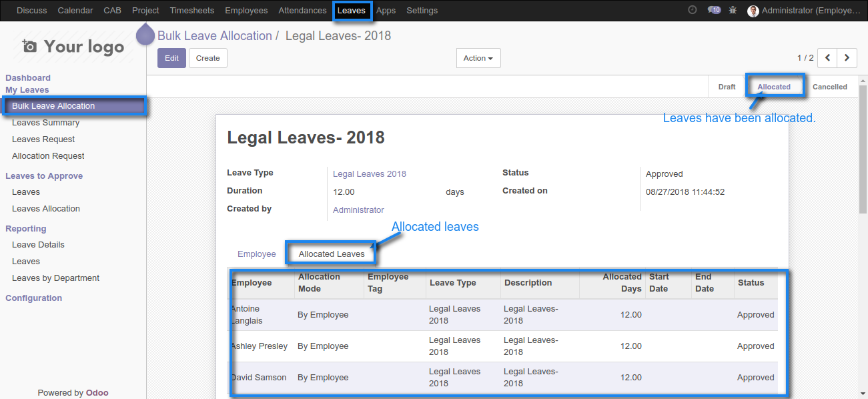Open the Timesheets menu
This screenshot has height=399, width=868.
192,10
